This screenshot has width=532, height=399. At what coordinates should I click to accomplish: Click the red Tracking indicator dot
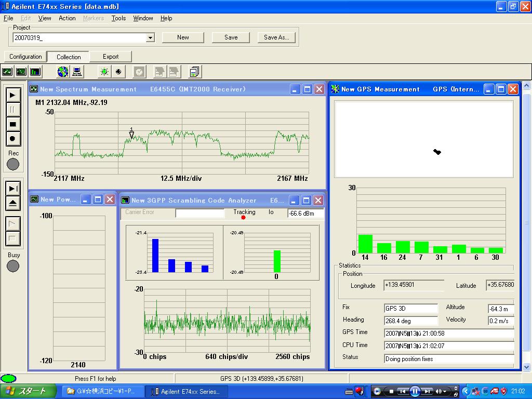coord(243,218)
